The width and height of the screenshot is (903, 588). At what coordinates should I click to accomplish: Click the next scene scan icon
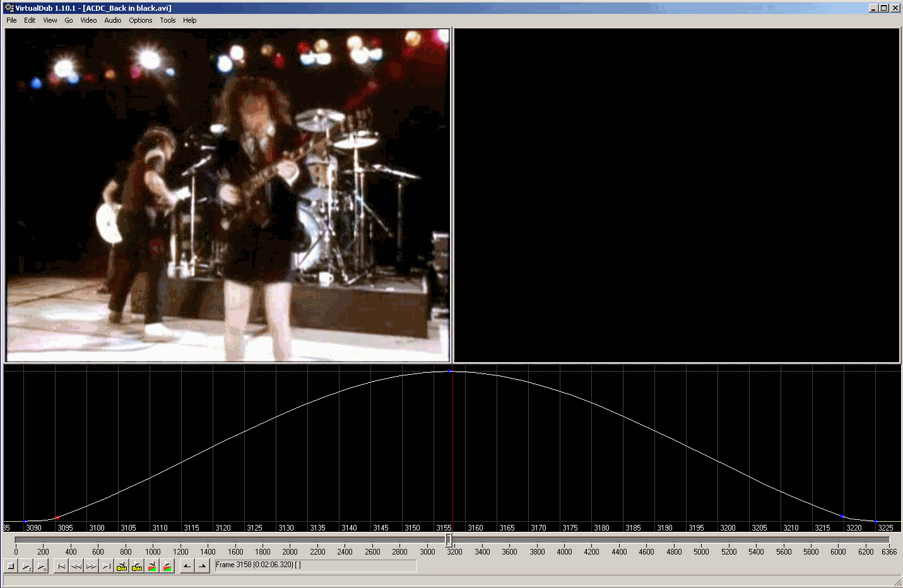tap(167, 566)
